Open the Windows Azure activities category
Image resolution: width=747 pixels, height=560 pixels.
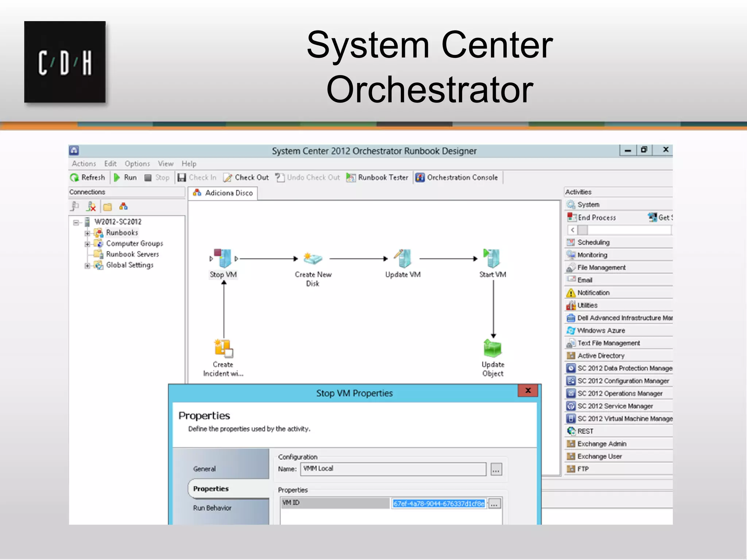coord(619,331)
